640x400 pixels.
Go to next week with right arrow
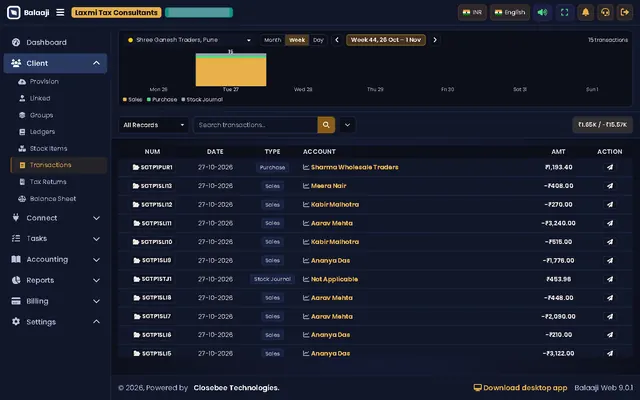coord(435,40)
